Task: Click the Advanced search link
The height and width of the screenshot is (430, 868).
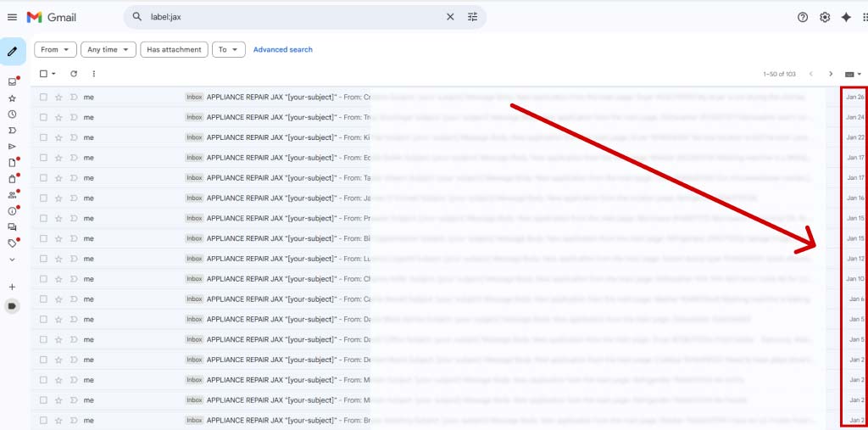Action: (x=282, y=50)
